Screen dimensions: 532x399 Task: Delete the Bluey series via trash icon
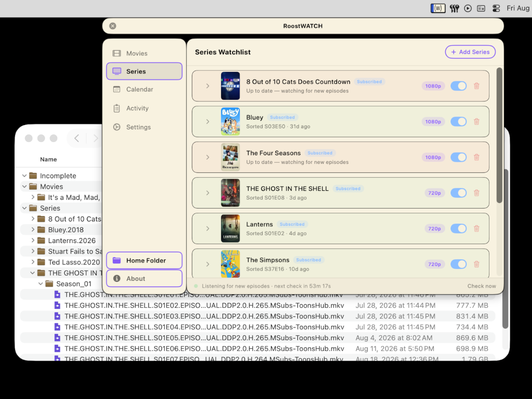coord(476,121)
